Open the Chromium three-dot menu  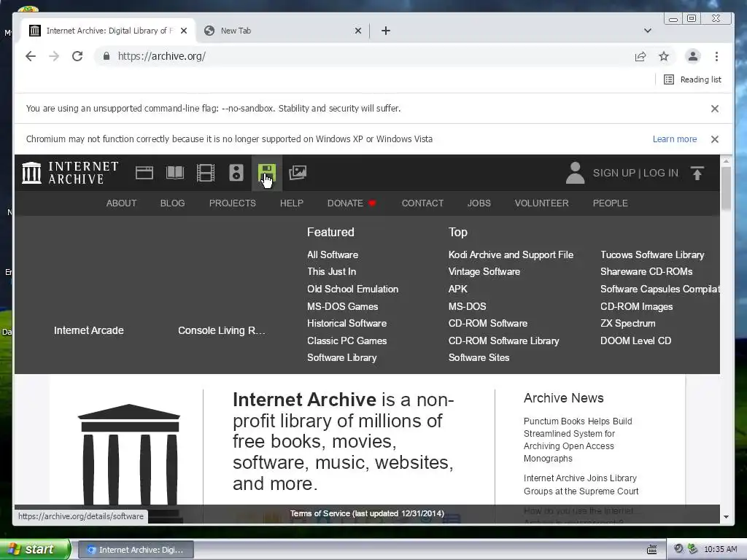coord(716,56)
